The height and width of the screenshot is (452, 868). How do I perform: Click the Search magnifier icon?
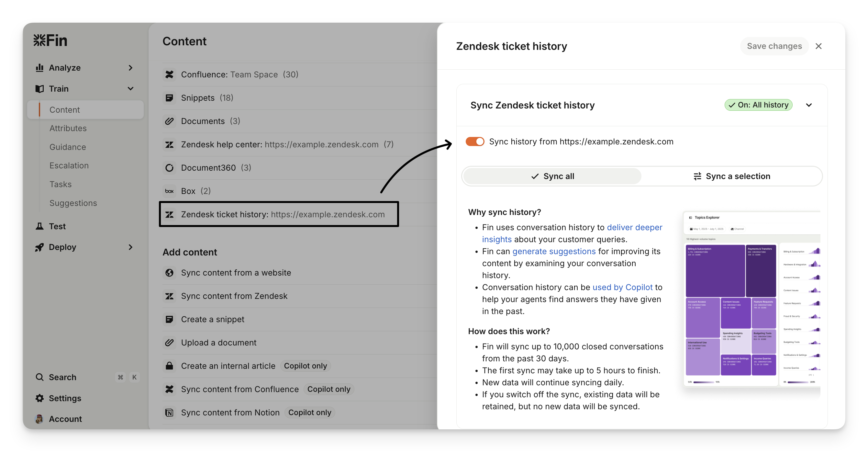40,377
